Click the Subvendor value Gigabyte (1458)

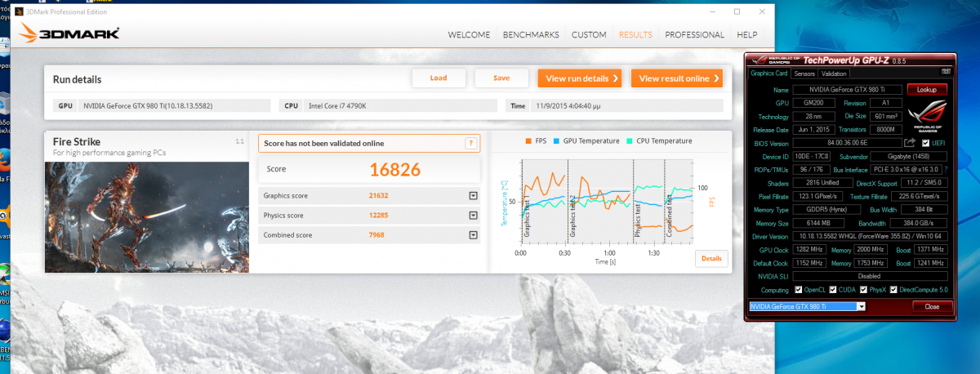pos(908,155)
